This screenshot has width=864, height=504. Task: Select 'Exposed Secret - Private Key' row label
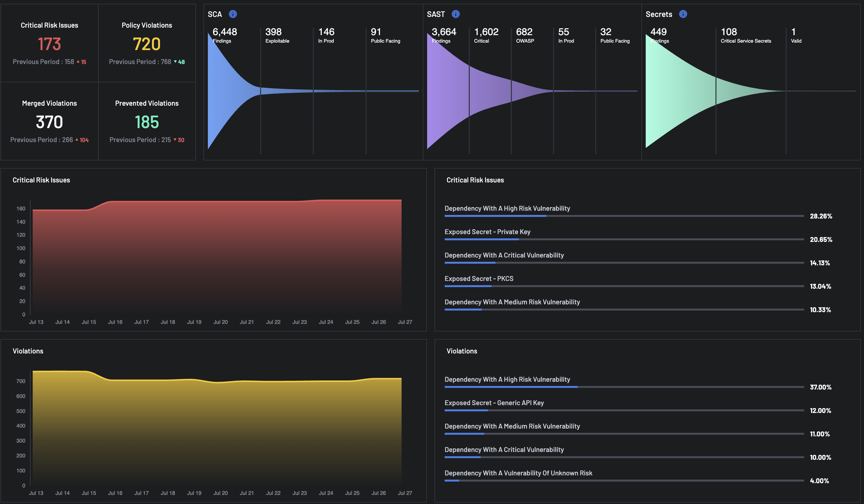tap(488, 232)
